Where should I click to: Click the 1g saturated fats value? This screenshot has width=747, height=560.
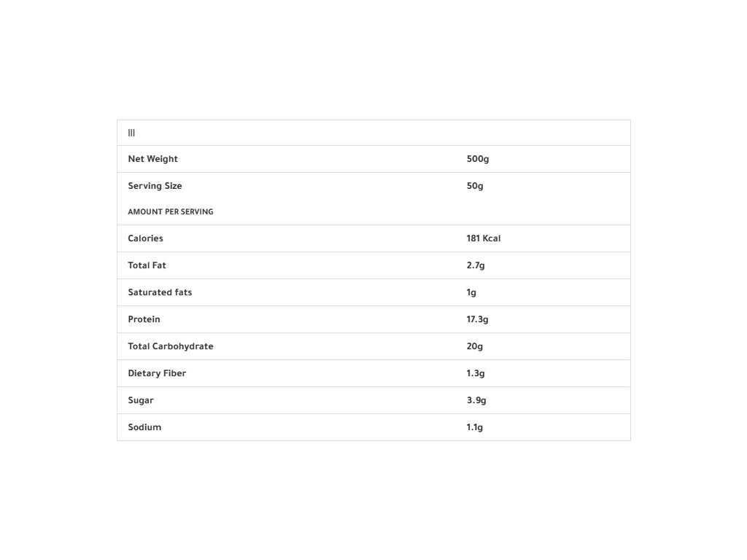coord(471,292)
